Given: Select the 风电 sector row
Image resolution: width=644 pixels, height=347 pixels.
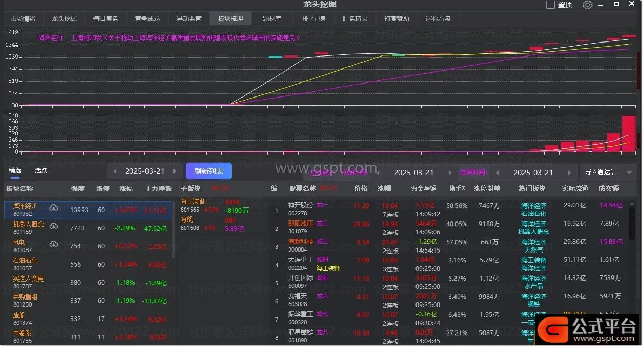Looking at the screenshot, I should coord(88,246).
